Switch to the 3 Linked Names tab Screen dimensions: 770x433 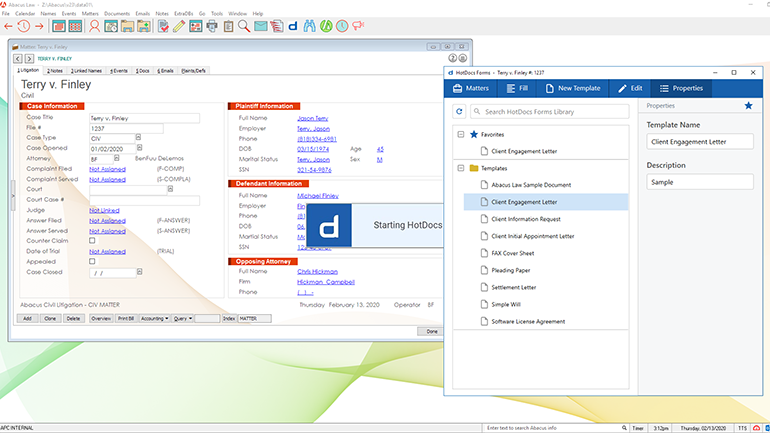point(86,71)
